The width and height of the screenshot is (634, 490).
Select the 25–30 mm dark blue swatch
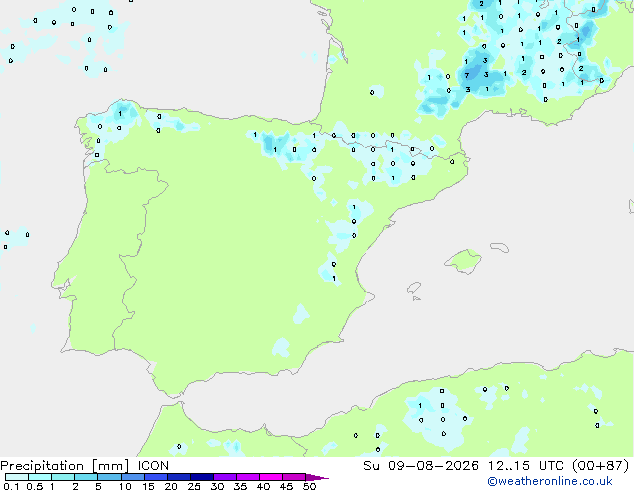(201, 477)
